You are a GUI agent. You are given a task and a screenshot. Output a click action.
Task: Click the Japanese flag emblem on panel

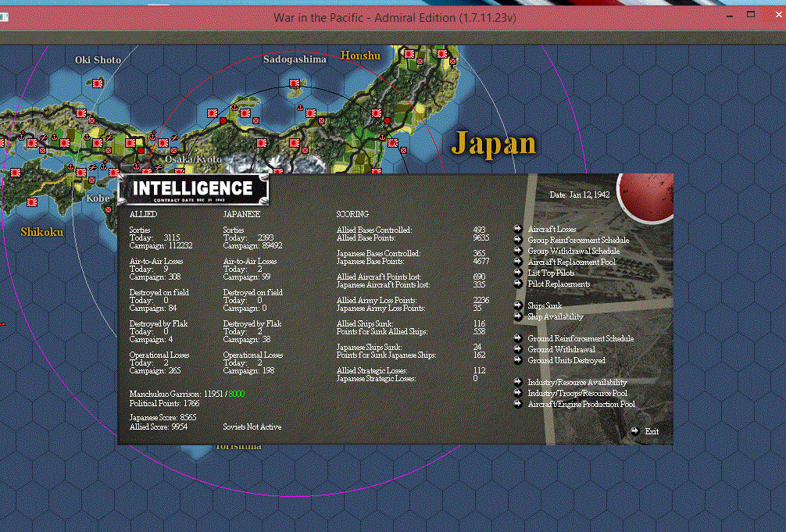point(645,197)
